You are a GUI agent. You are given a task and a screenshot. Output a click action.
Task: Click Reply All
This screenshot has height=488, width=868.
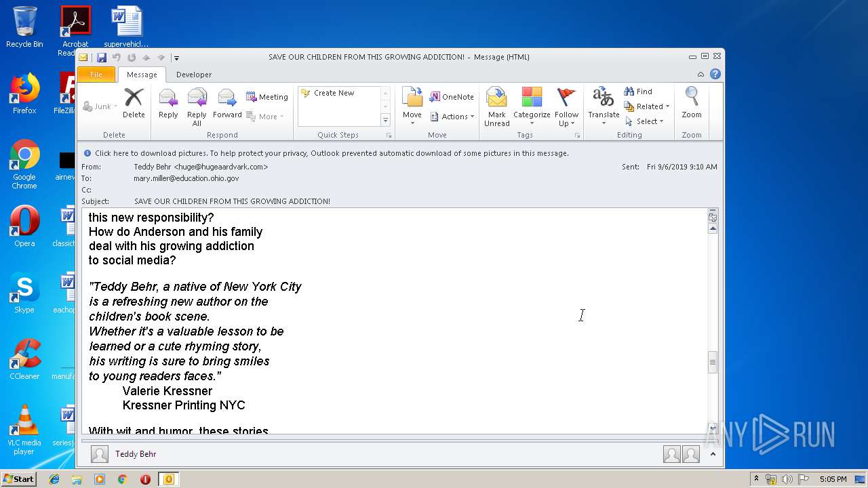pos(197,107)
